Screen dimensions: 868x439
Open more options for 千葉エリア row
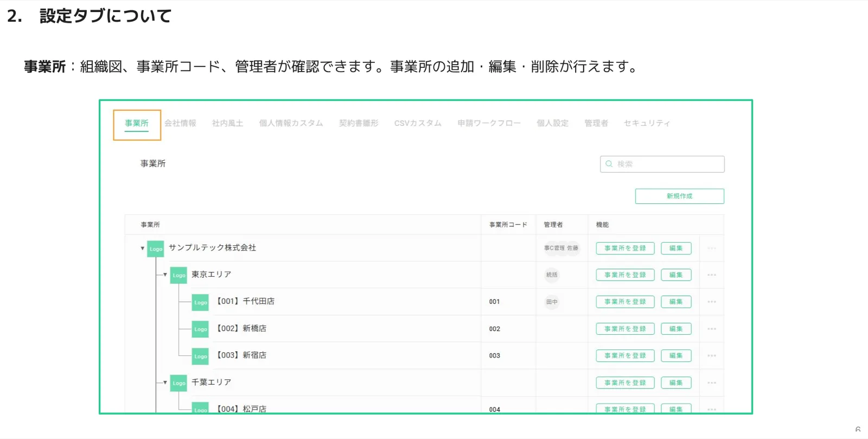[712, 383]
